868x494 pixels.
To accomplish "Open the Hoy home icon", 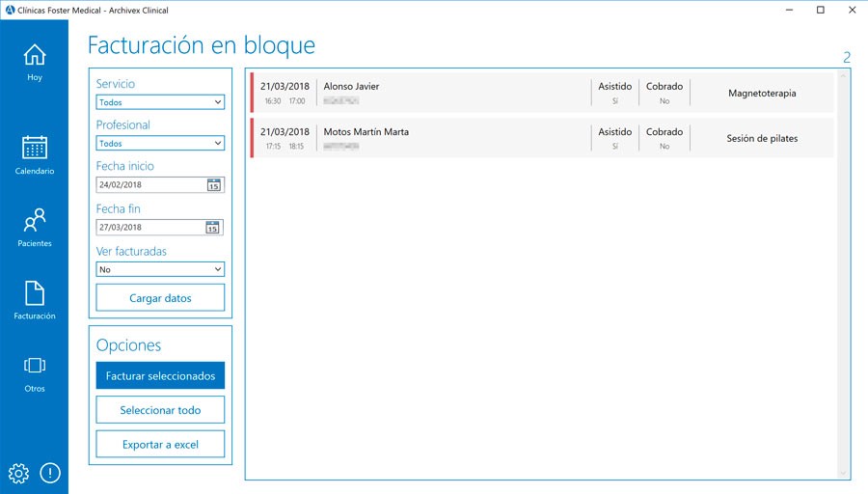I will pos(34,55).
